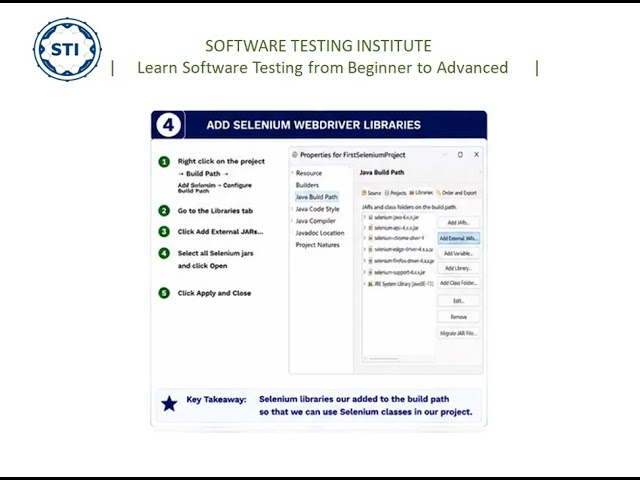Click the selenium-edge-driver jar icon

371,249
